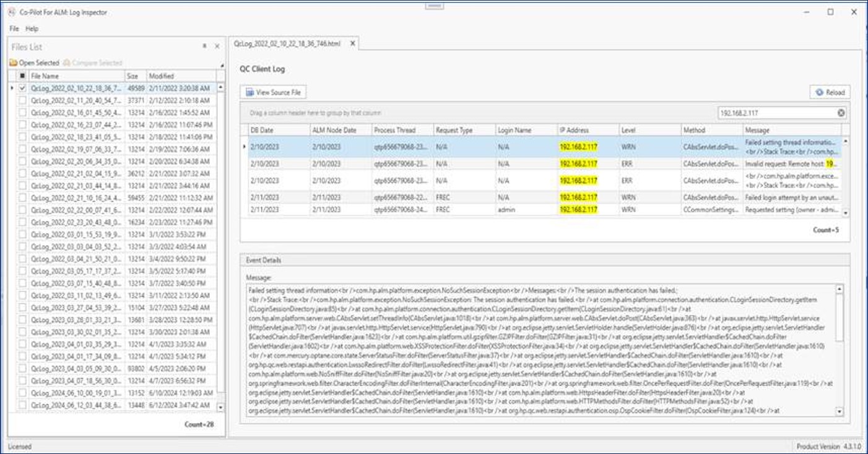Click the row indicator arrow of first log entry

tap(244, 147)
